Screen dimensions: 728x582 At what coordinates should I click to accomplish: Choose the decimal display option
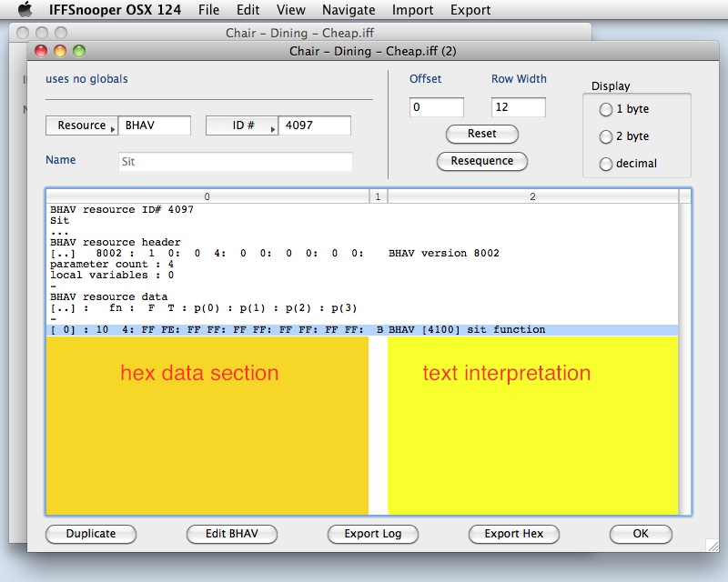pos(606,165)
